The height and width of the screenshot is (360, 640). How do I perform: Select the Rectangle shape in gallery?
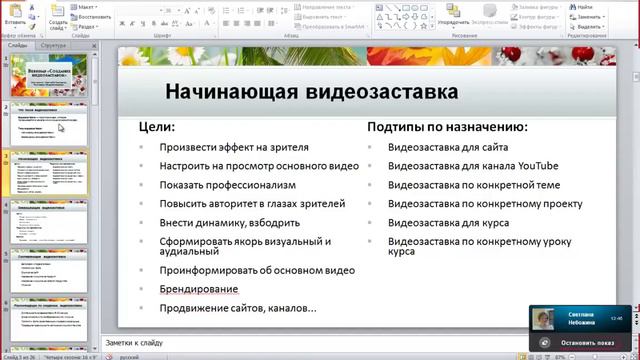tap(406, 8)
